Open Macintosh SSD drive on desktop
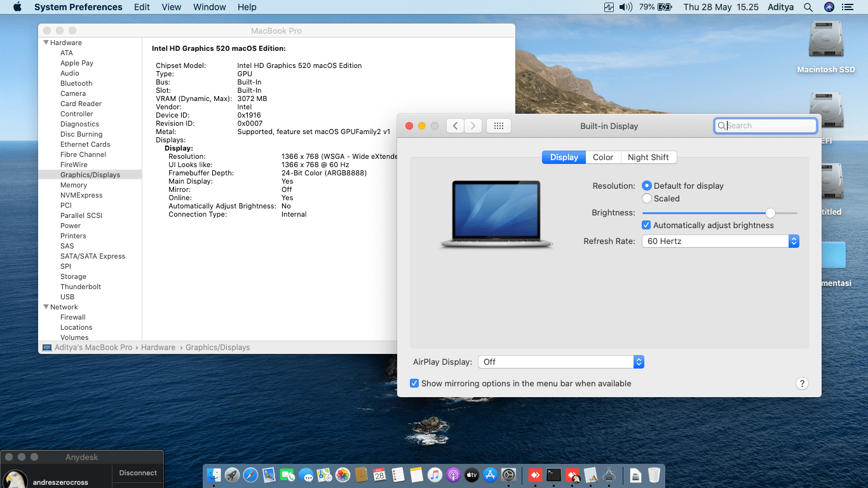 click(x=826, y=48)
